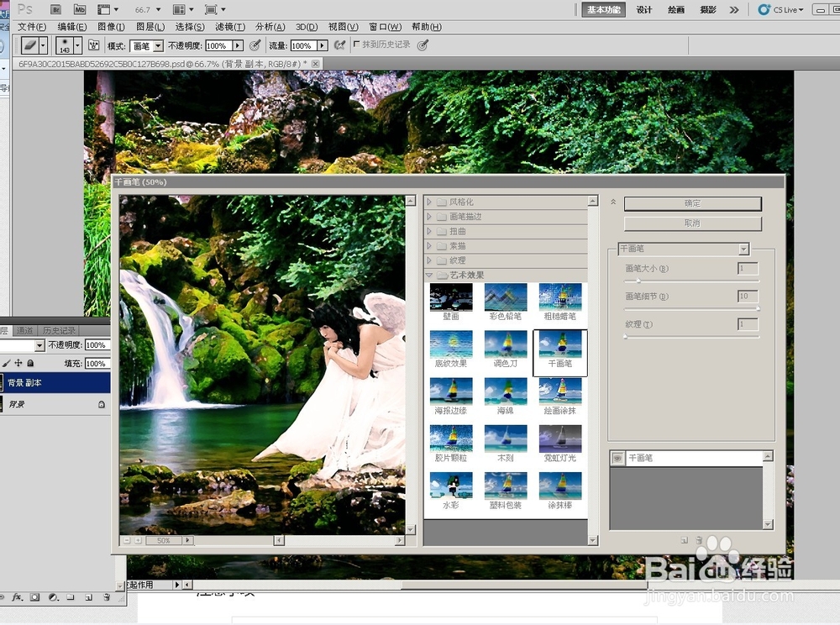Collapse the 艺术效果 filter folder
Screen dimensions: 840x625
point(429,275)
